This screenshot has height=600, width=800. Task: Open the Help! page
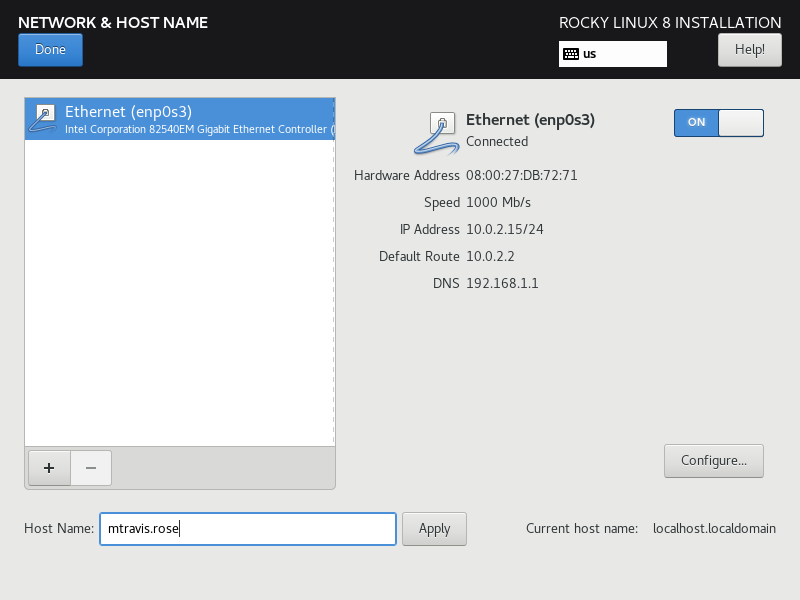749,50
